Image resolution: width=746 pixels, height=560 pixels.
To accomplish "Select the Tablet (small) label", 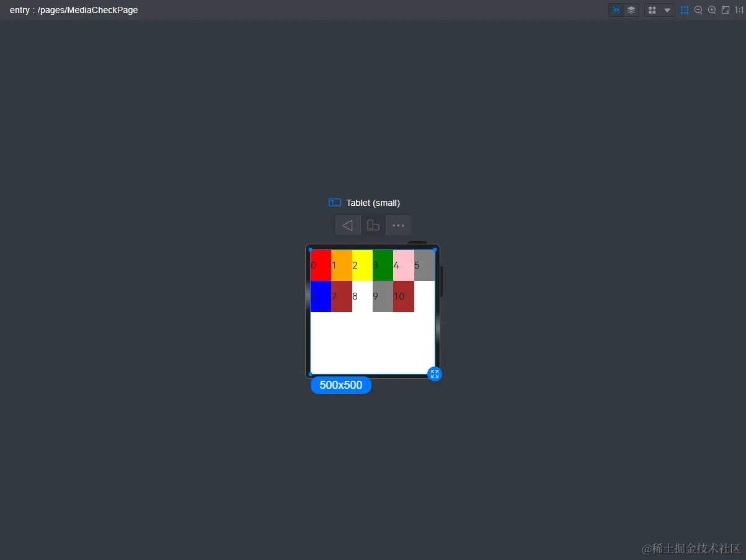I will pyautogui.click(x=373, y=203).
